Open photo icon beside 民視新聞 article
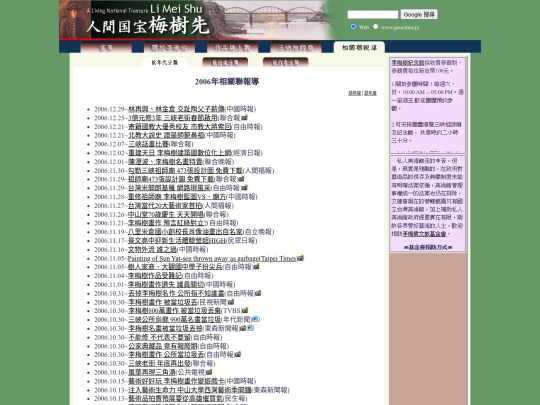 231,302
